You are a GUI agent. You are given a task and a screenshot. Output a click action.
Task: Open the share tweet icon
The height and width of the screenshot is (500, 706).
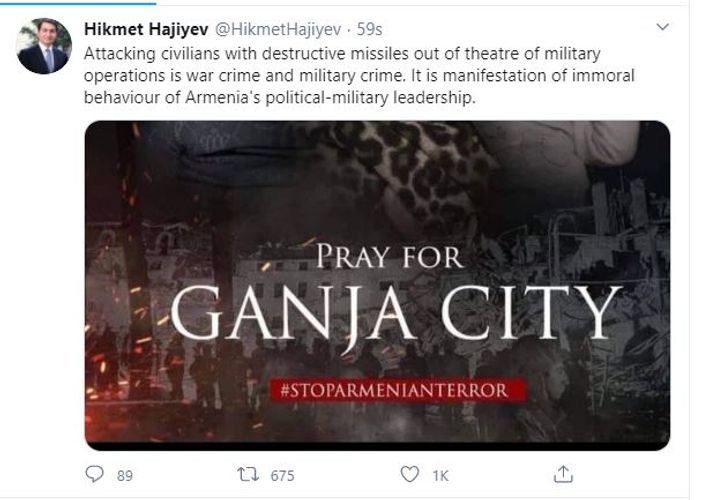pyautogui.click(x=564, y=474)
